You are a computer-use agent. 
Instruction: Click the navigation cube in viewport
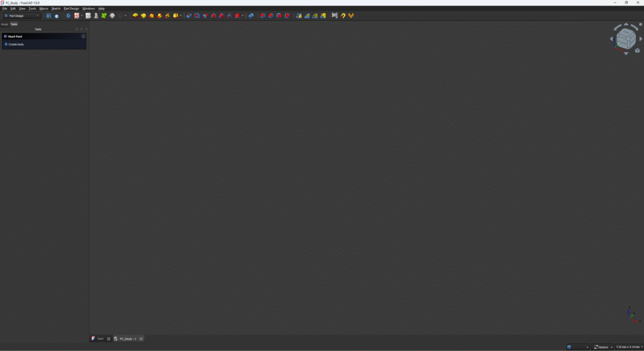[x=626, y=39]
